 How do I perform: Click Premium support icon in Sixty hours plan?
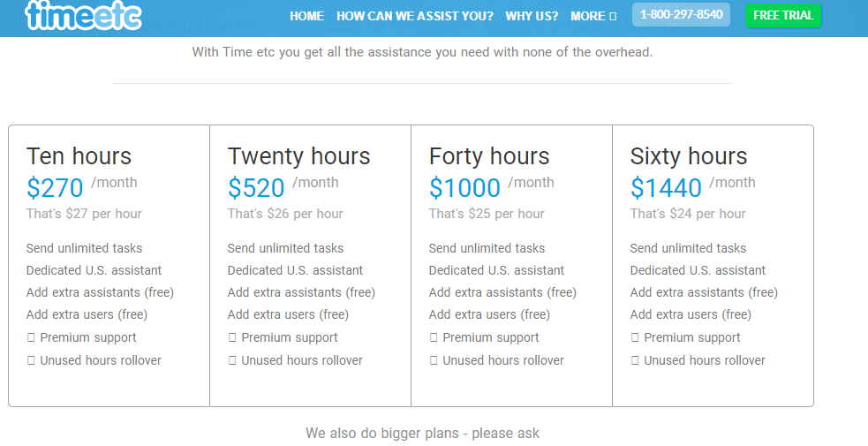coord(635,337)
